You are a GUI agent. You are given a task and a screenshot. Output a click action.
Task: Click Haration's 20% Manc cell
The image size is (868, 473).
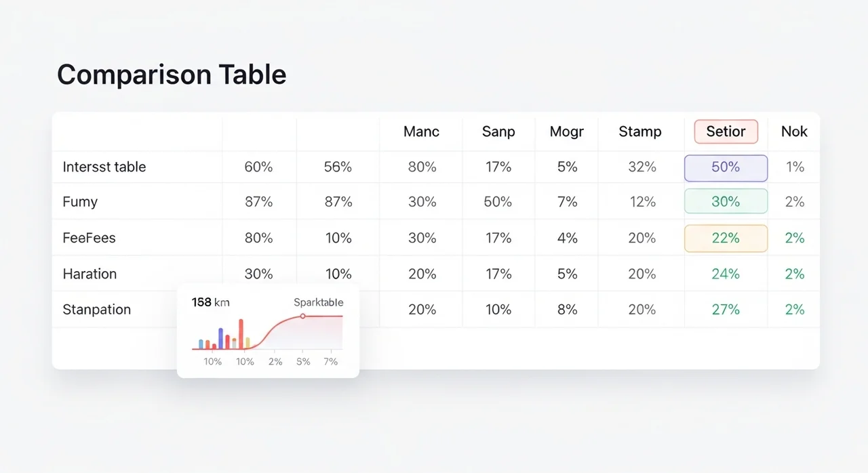click(422, 274)
